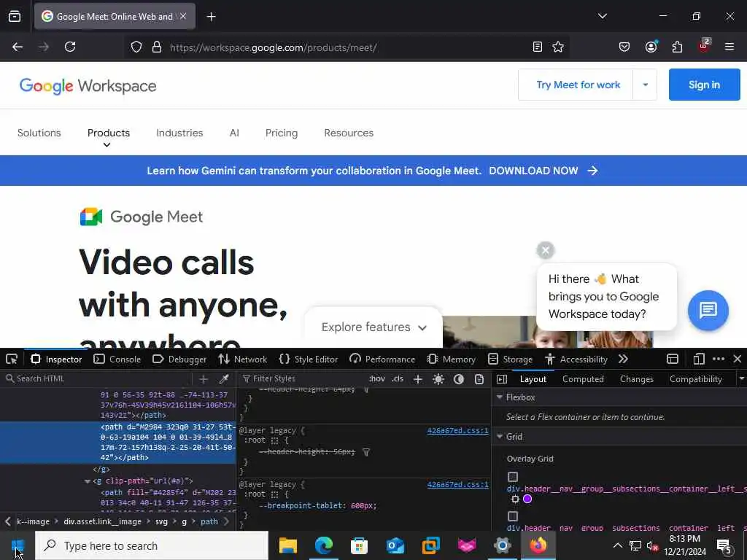Image resolution: width=747 pixels, height=560 pixels.
Task: Switch to the Console tab
Action: (117, 359)
